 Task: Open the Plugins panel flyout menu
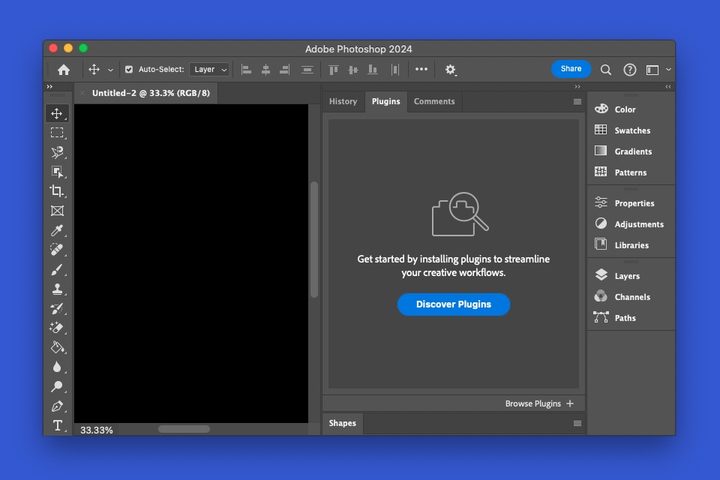(577, 102)
